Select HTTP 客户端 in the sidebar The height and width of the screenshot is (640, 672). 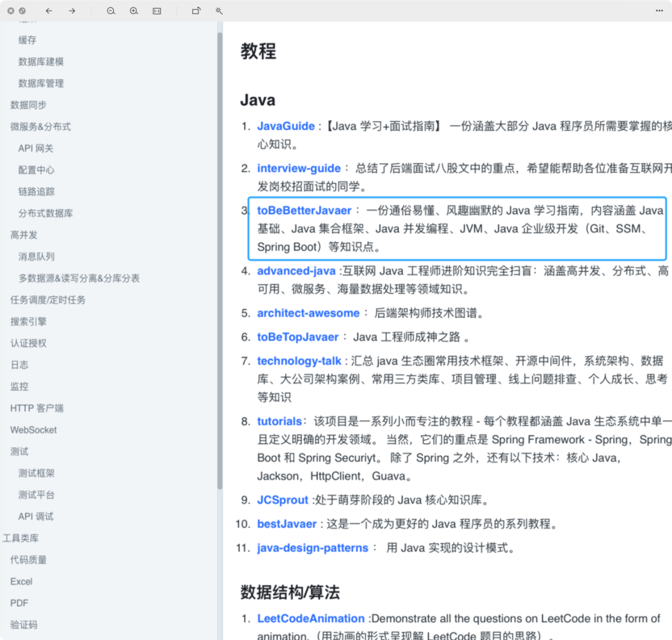click(37, 408)
